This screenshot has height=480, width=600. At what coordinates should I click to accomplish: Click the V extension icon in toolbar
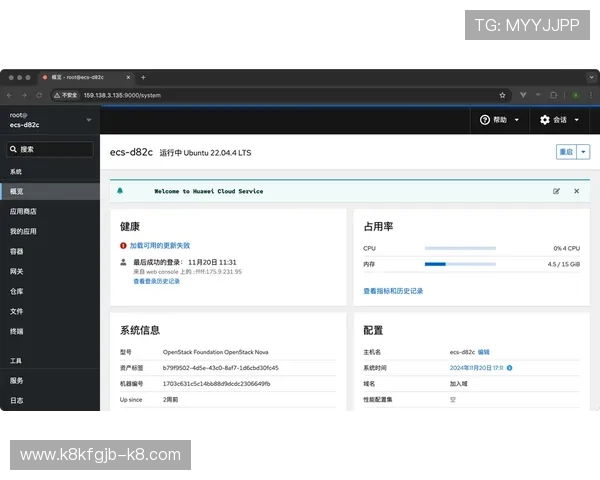click(x=523, y=95)
